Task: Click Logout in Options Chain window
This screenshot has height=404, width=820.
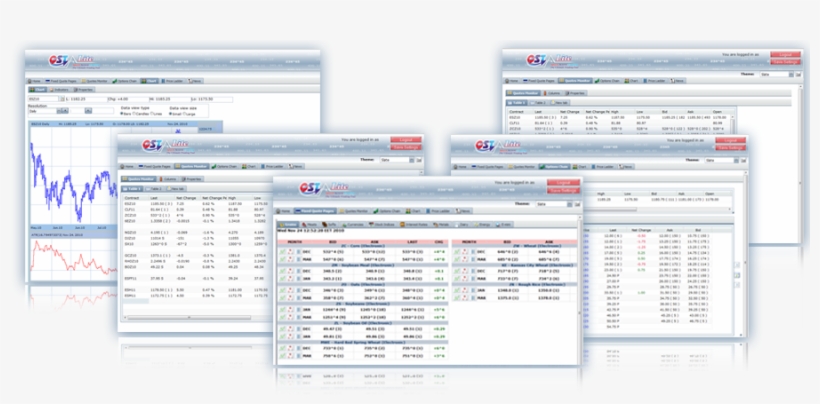Action: pyautogui.click(x=731, y=140)
